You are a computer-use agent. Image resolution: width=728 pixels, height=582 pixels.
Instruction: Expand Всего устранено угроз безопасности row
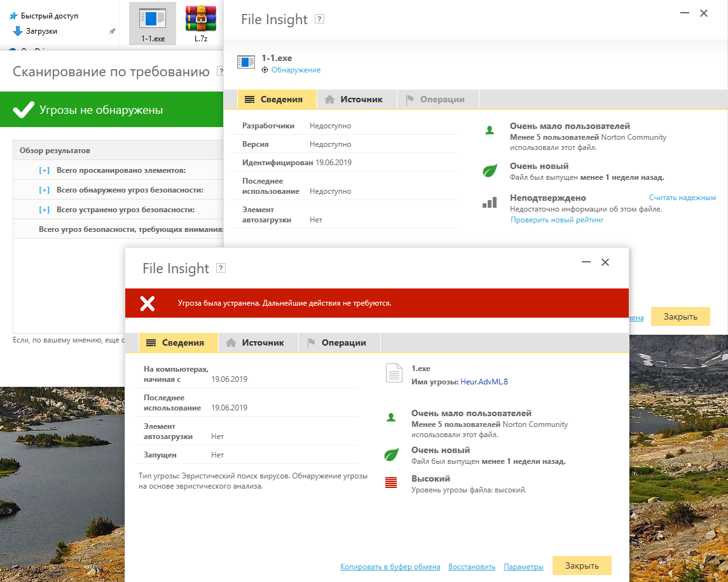44,210
